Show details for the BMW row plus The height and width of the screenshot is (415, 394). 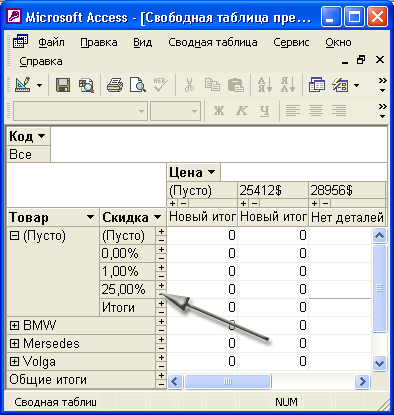point(161,322)
